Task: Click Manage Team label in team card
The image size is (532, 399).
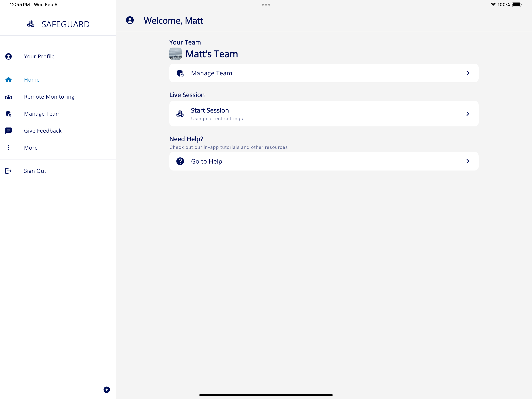Action: coord(212,73)
